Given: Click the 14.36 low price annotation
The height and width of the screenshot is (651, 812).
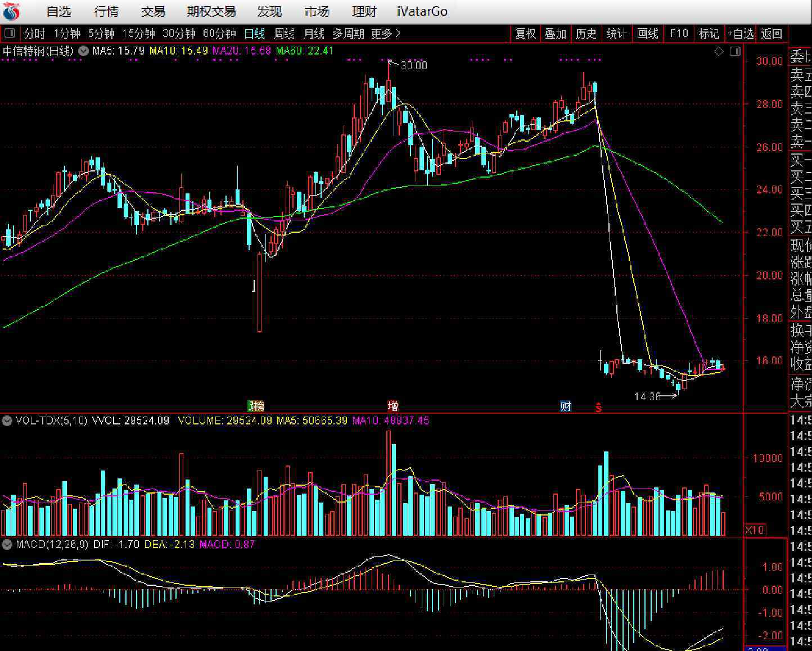Looking at the screenshot, I should (647, 396).
